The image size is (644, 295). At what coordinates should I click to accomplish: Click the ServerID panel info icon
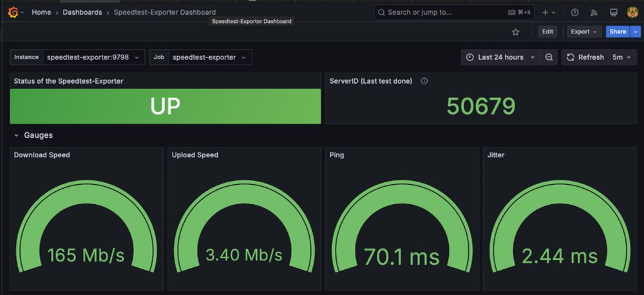(424, 81)
